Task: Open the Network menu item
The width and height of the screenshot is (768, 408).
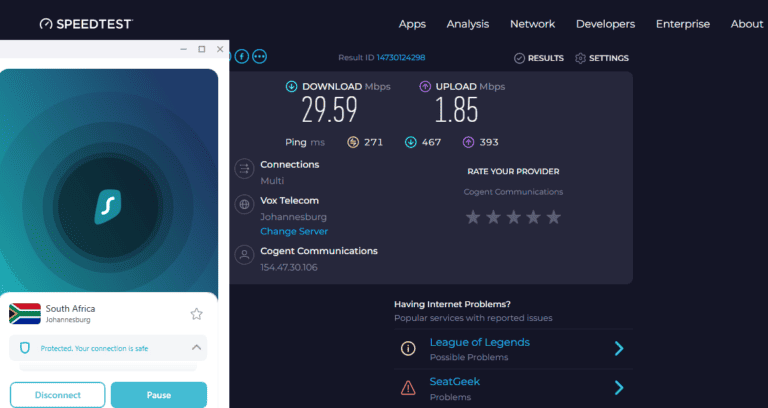Action: click(x=532, y=24)
